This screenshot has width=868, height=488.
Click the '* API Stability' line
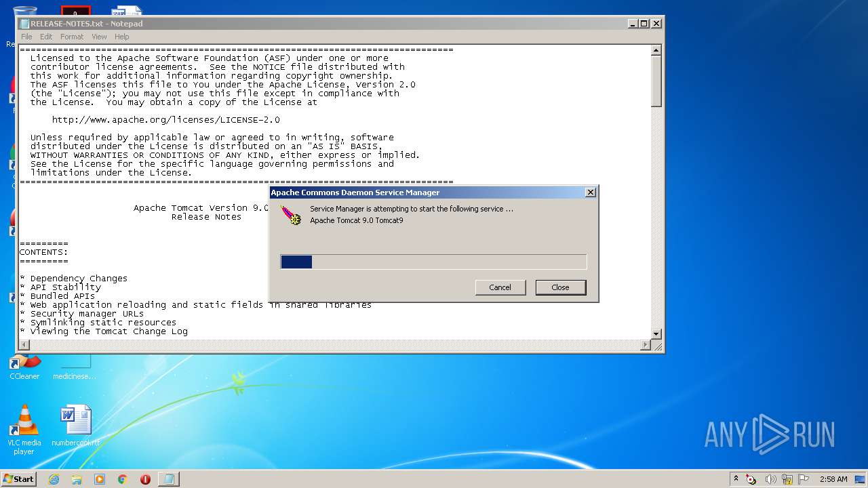tap(60, 287)
